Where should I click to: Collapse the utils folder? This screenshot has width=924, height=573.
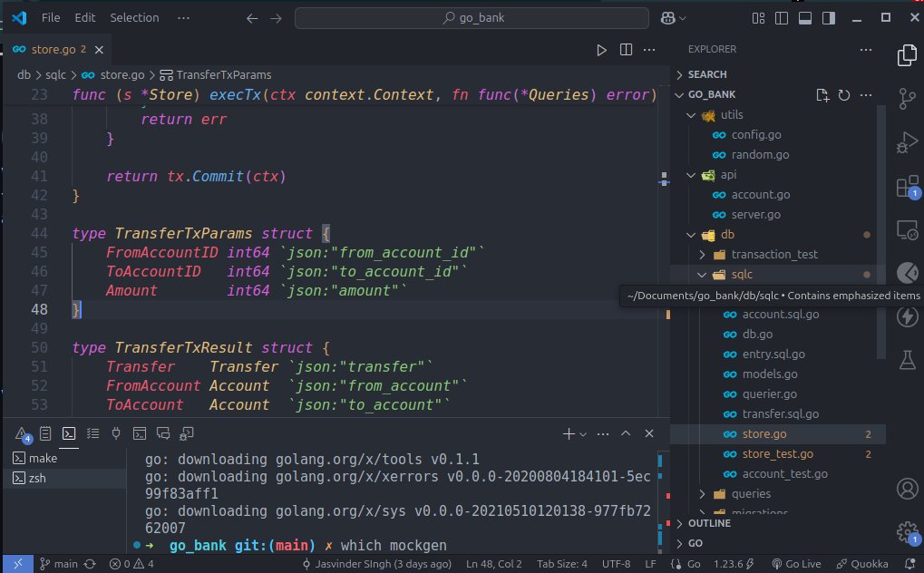[691, 115]
